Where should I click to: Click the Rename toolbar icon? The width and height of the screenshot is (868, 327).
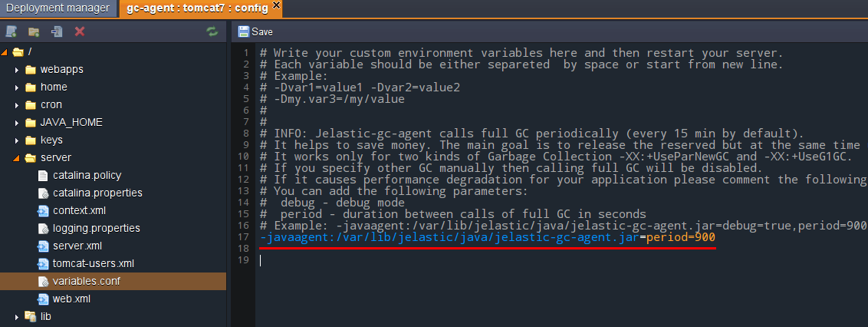click(x=56, y=31)
